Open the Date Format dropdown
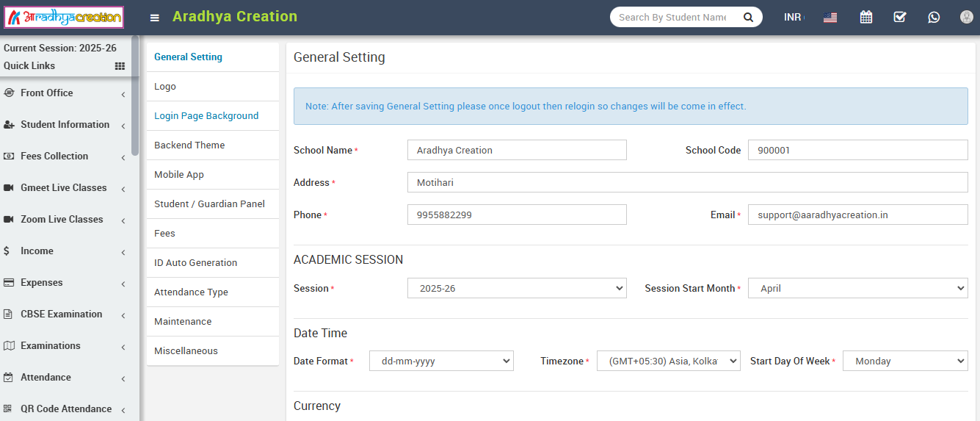The width and height of the screenshot is (980, 421). click(441, 361)
